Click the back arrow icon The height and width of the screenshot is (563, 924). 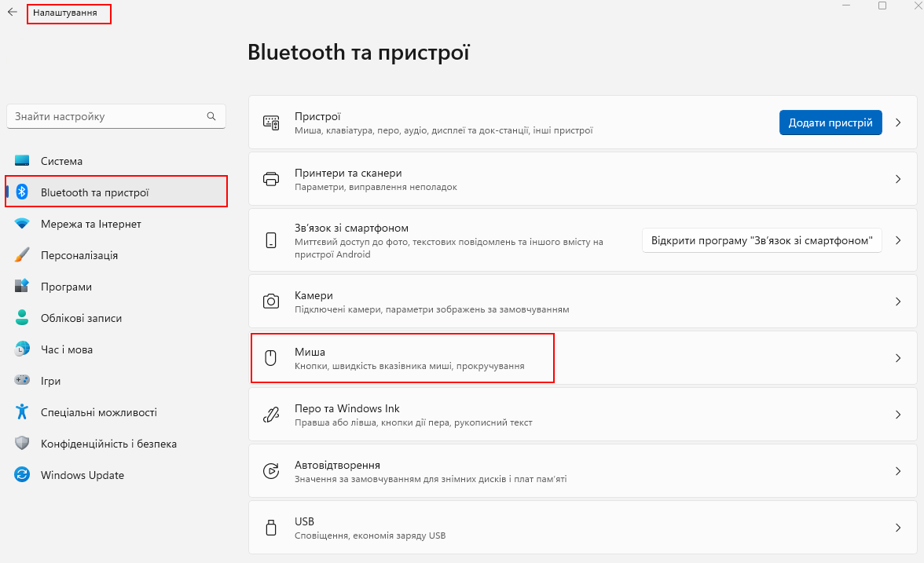coord(13,12)
